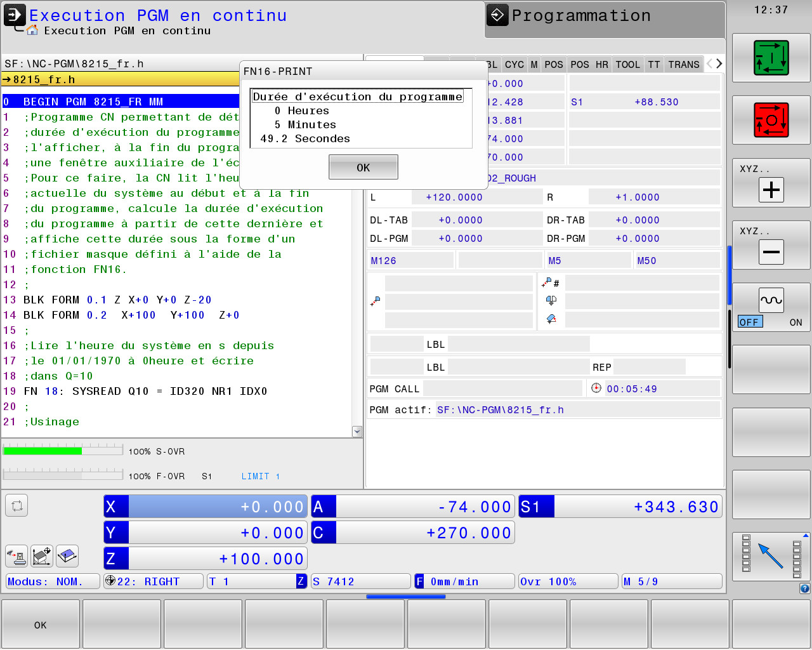812x650 pixels.
Task: Click the blue diagonal arrow softkey icon
Action: (771, 557)
